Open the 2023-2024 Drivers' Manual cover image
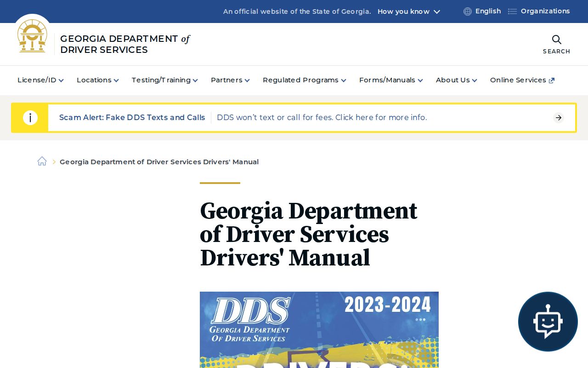This screenshot has height=368, width=588. pos(319,330)
